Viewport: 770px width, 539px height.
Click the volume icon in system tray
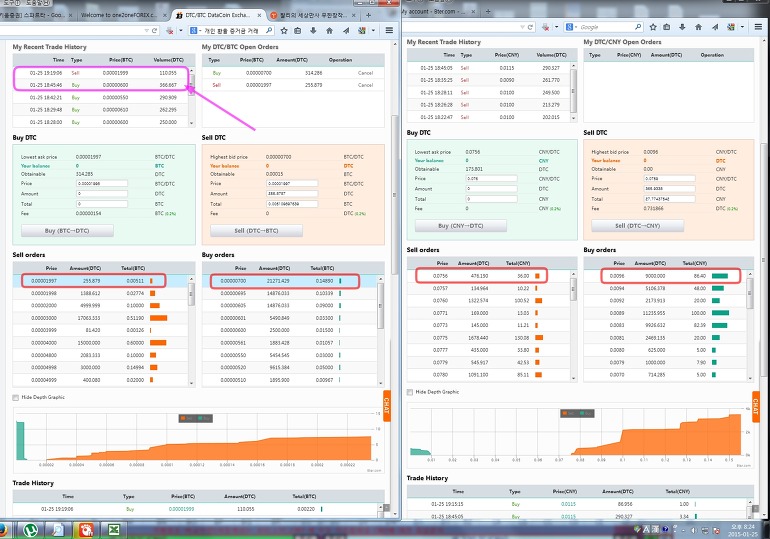click(x=693, y=530)
